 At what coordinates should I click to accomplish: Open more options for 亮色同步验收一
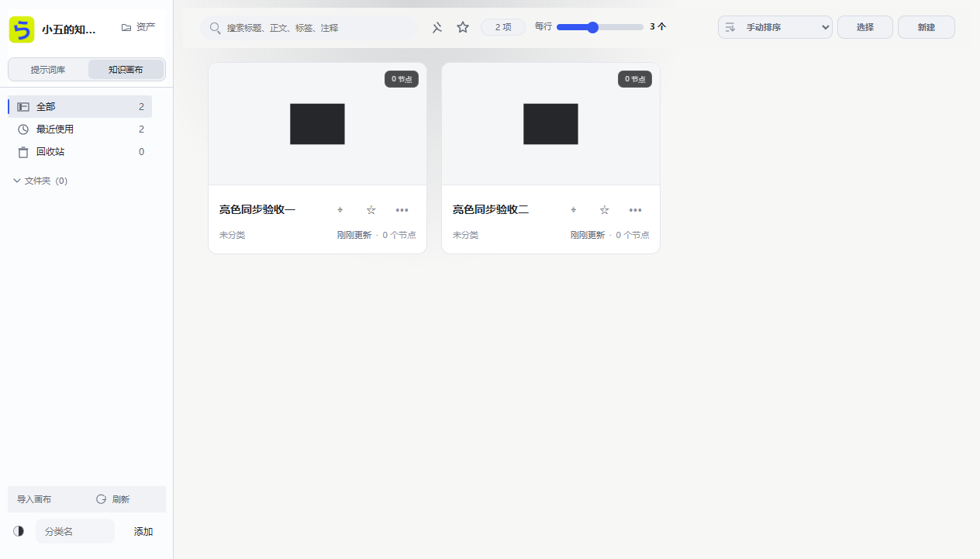pyautogui.click(x=402, y=209)
